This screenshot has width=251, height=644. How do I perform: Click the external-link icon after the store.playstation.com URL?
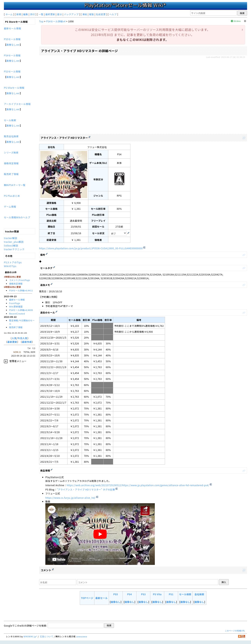coord(144,248)
